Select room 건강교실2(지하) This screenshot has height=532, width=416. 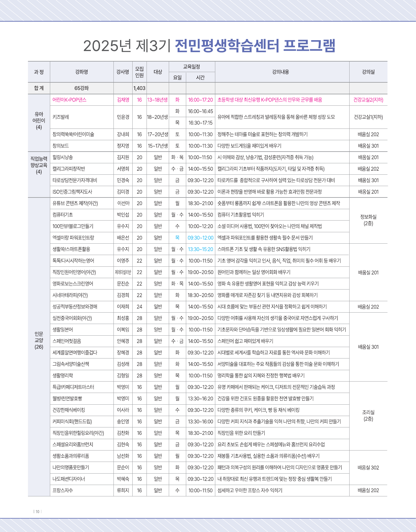click(368, 100)
